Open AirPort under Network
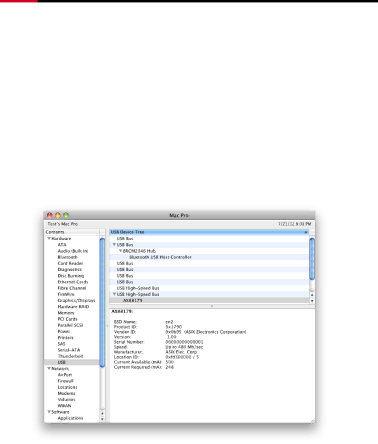This screenshot has height=444, width=378. pos(65,375)
